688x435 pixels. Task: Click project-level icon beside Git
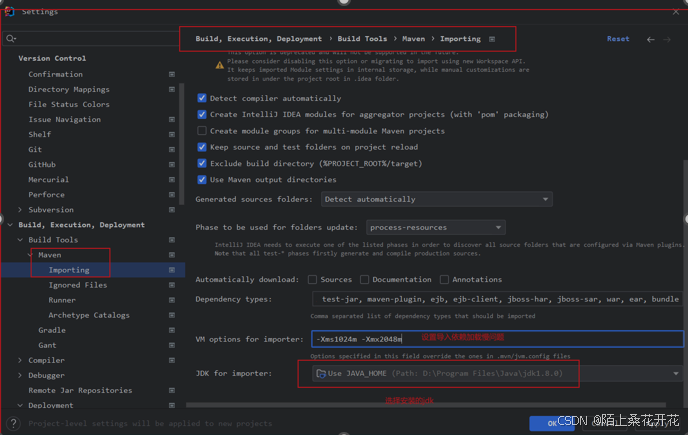(172, 149)
